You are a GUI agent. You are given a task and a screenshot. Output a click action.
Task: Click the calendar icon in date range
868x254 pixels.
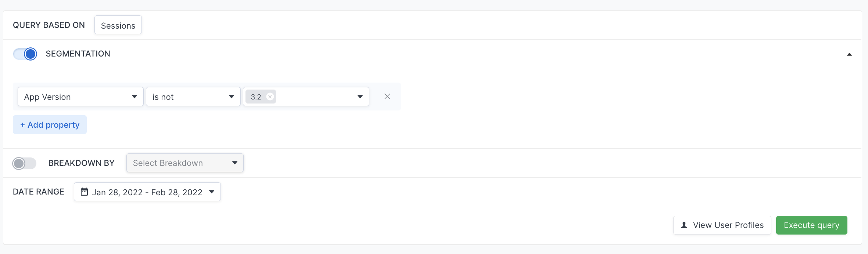pyautogui.click(x=84, y=192)
